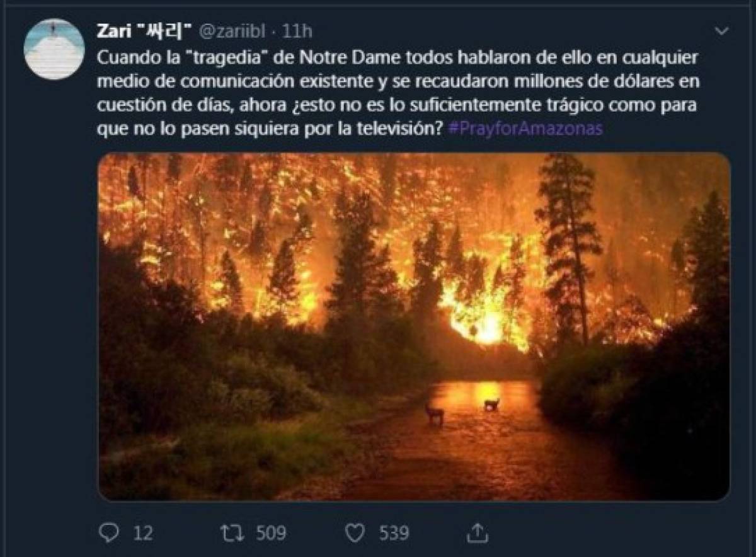Click the left deer in the photo
This screenshot has height=557, width=756.
[x=434, y=413]
